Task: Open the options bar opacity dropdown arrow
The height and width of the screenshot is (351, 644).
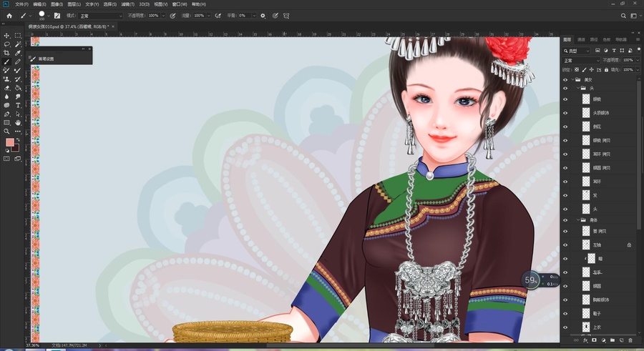Action: (x=163, y=16)
